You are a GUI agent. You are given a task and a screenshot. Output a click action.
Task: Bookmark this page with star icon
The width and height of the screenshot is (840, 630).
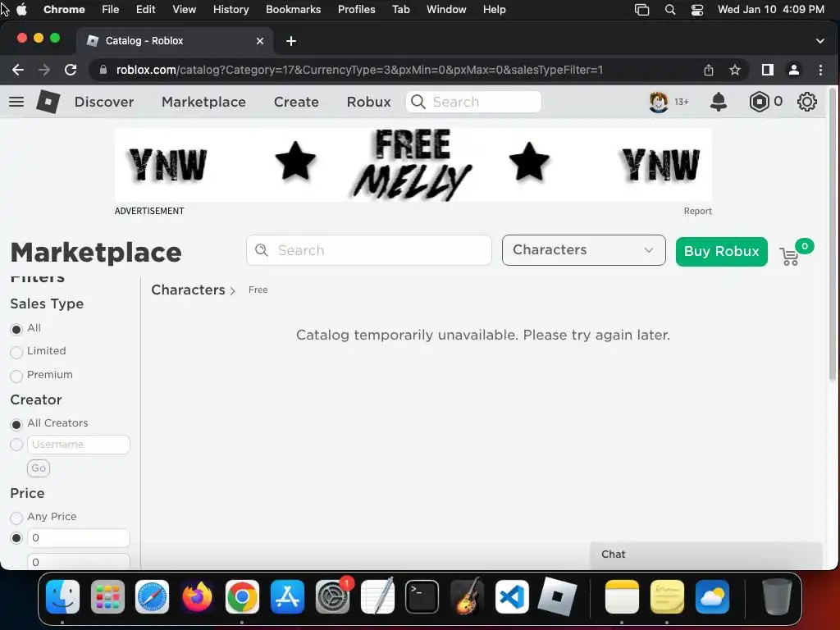(x=735, y=70)
